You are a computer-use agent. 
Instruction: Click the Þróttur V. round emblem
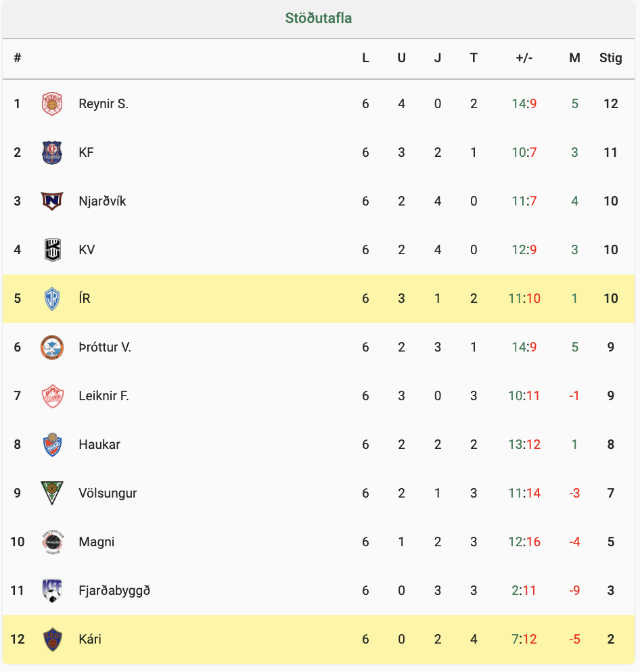coord(52,347)
